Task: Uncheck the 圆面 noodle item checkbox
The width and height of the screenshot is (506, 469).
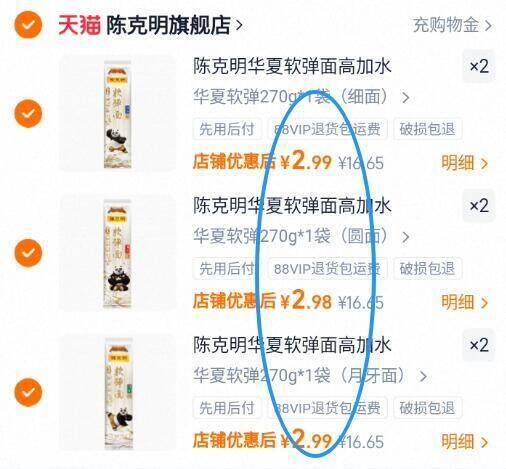Action: click(28, 253)
